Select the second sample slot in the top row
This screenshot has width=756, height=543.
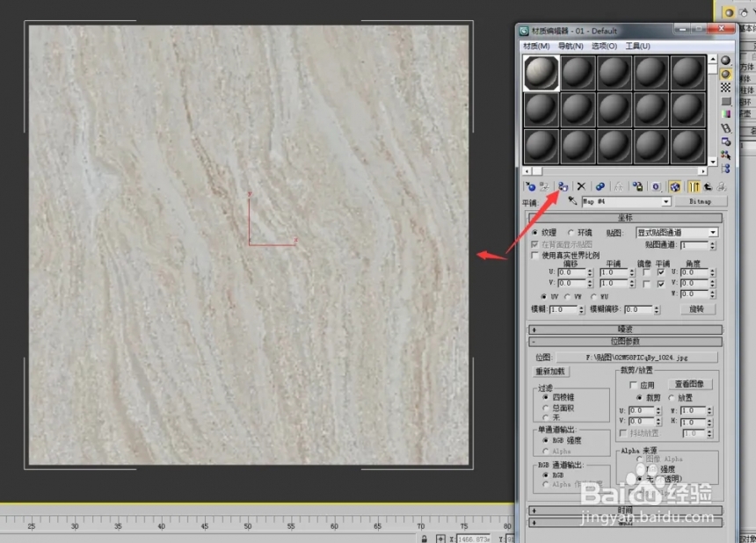pos(578,73)
